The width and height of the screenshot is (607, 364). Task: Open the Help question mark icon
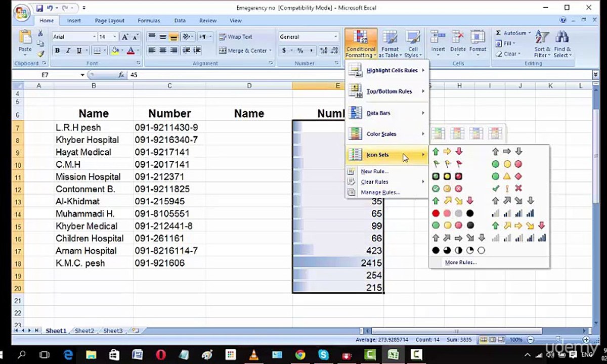pyautogui.click(x=563, y=21)
